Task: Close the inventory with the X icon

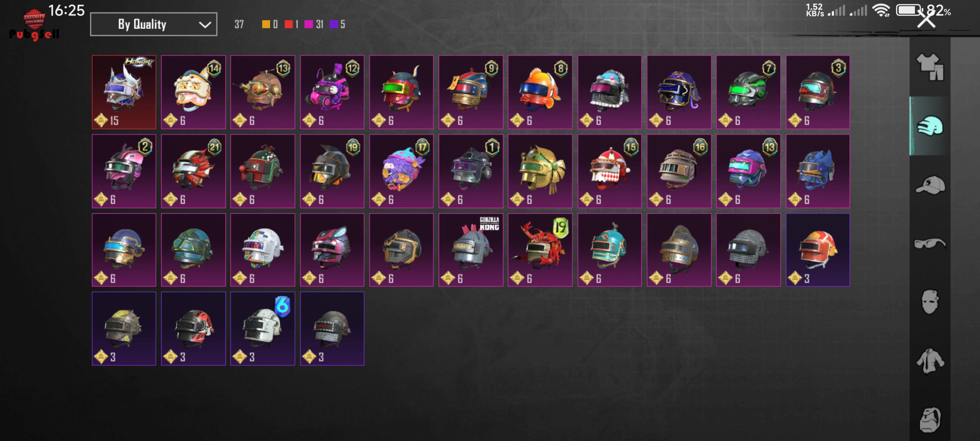Action: [x=926, y=19]
